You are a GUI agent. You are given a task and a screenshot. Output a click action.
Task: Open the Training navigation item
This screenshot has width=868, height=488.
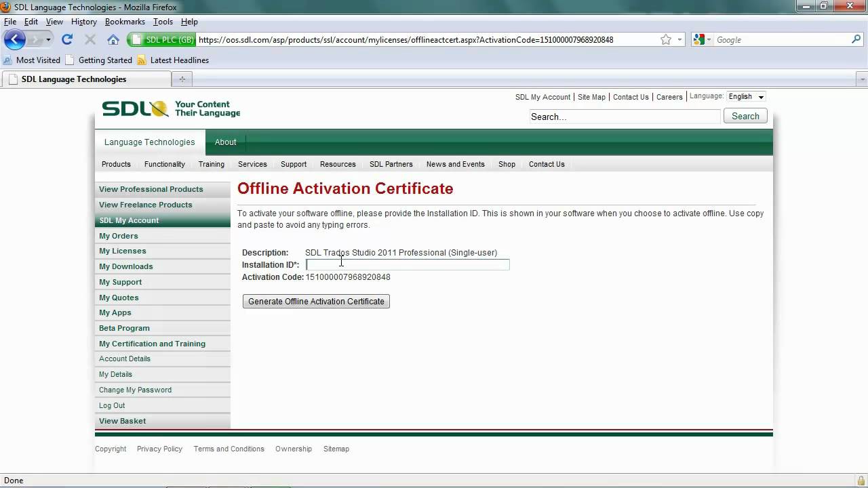212,164
